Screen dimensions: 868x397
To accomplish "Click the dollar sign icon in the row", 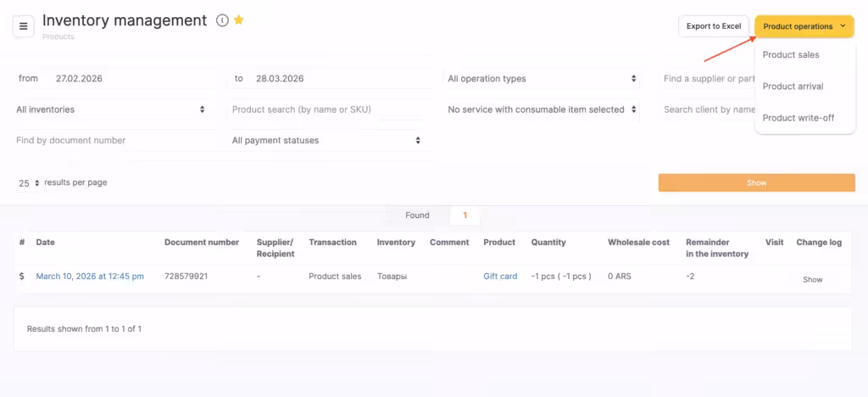I will (21, 277).
